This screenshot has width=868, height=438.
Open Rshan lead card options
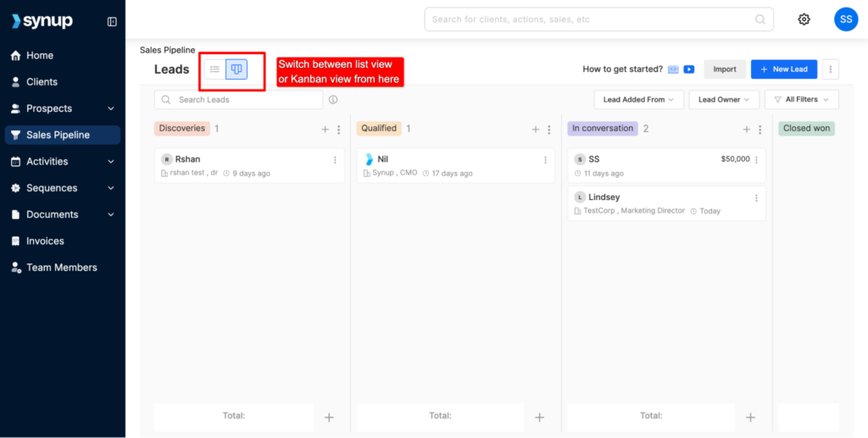point(335,160)
